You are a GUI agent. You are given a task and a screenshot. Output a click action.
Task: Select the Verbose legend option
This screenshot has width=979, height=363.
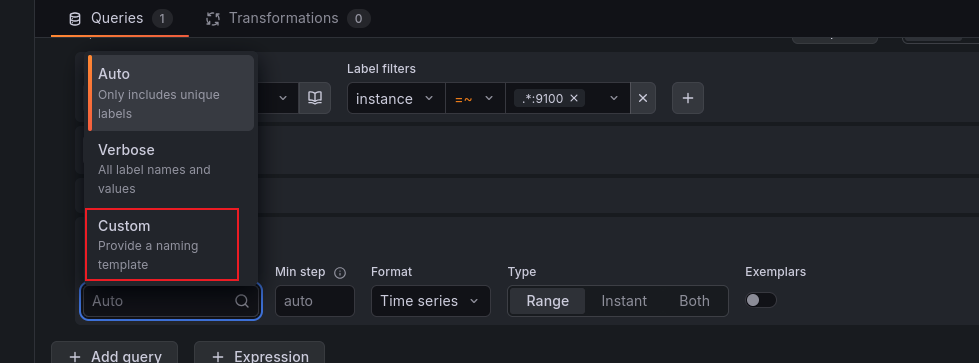pos(169,169)
